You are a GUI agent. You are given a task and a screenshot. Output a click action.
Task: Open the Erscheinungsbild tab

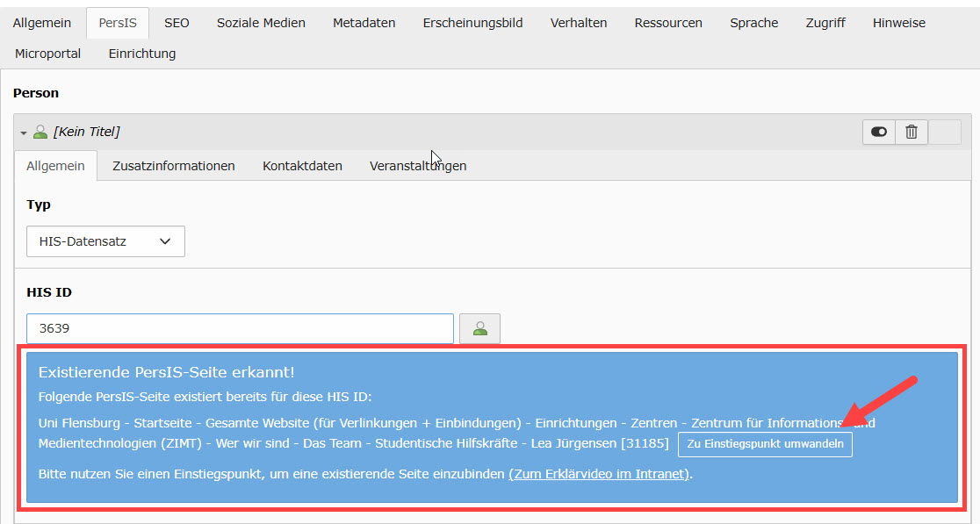[x=472, y=23]
